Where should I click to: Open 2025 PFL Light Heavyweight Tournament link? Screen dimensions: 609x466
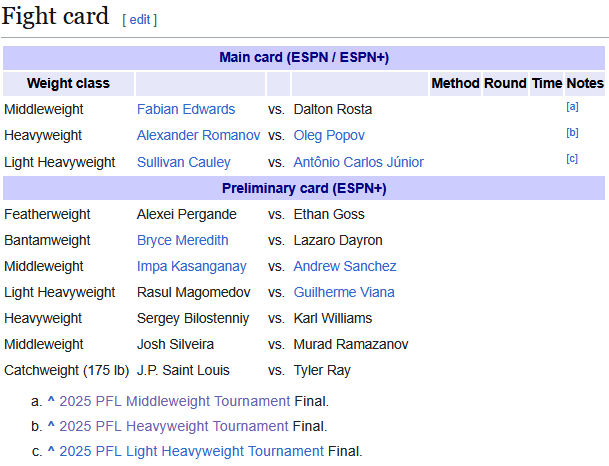click(x=191, y=451)
